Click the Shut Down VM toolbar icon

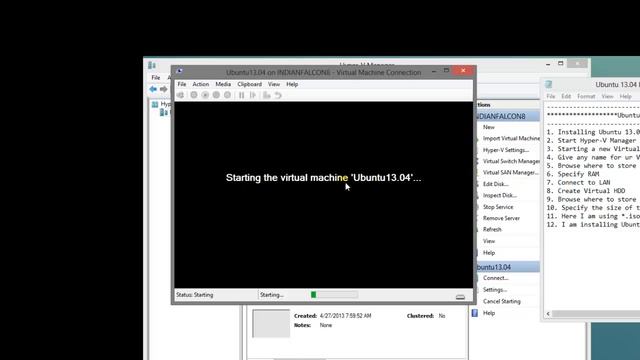(x=216, y=95)
